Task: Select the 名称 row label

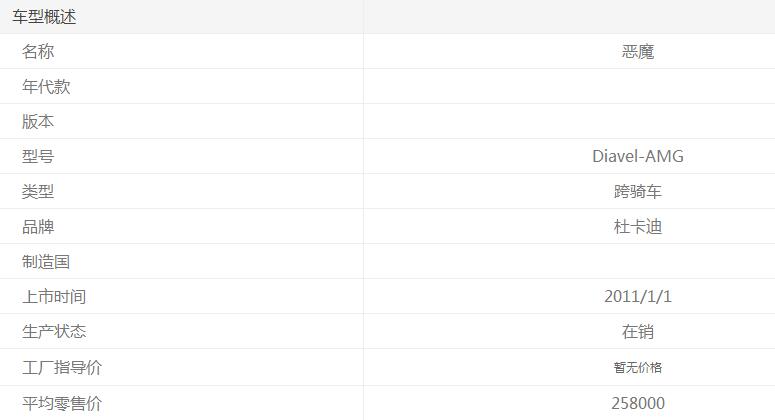Action: click(x=38, y=52)
